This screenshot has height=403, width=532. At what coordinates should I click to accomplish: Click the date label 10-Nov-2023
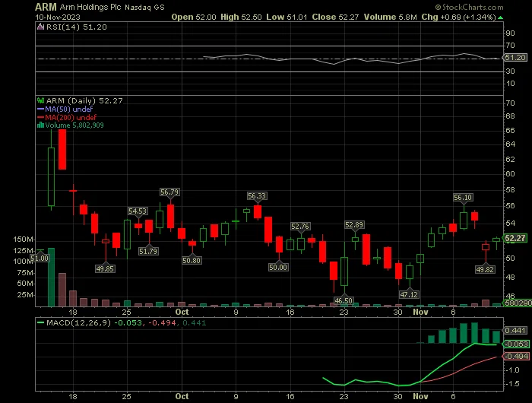tap(58, 17)
